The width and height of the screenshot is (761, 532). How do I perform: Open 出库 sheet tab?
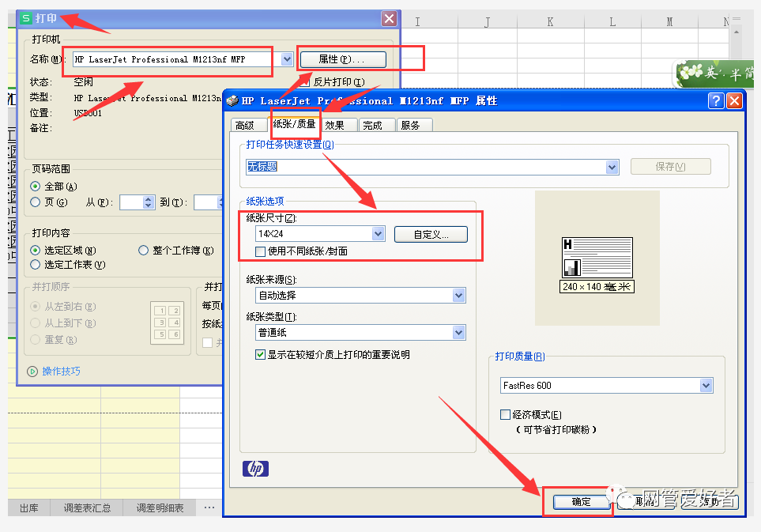pos(29,508)
